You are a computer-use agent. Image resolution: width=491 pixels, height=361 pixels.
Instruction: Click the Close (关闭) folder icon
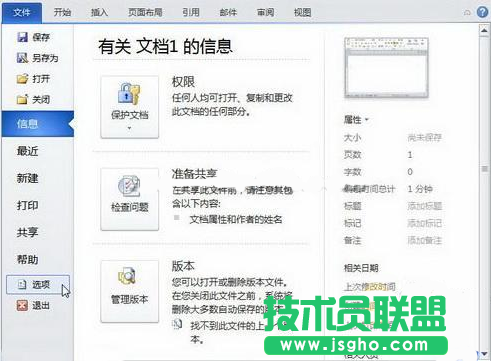coord(22,99)
